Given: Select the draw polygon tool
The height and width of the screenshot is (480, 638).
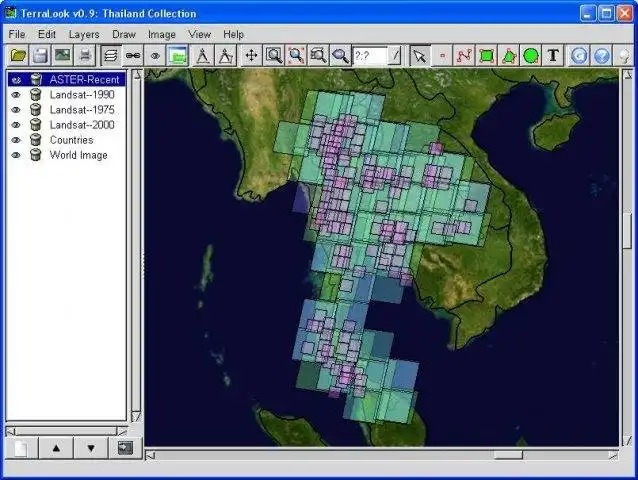Looking at the screenshot, I should click(509, 55).
